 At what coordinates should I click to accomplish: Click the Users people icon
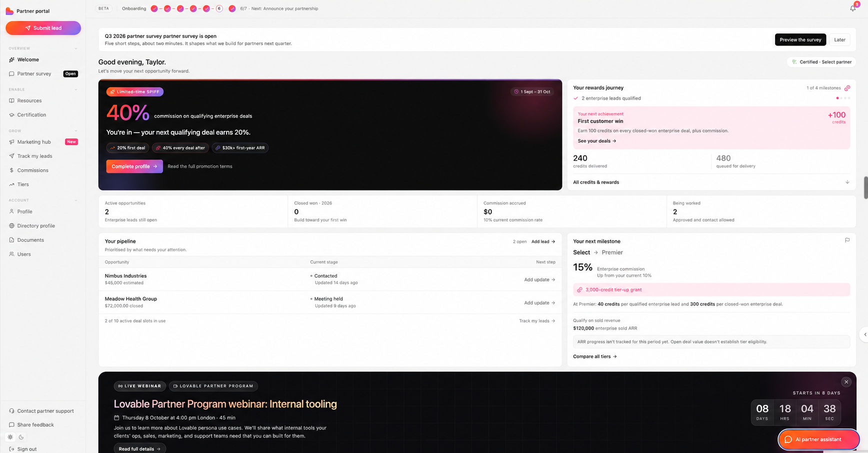(x=11, y=254)
